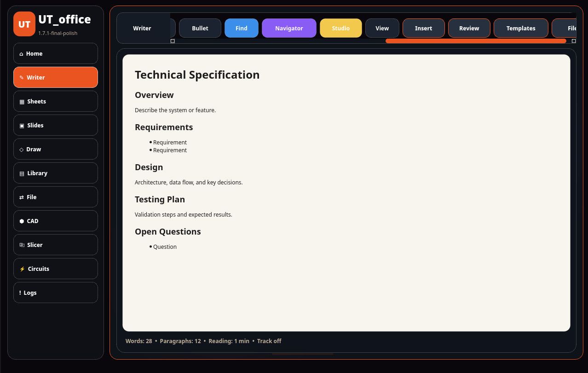The width and height of the screenshot is (588, 373).
Task: Open the Slides module
Action: pyautogui.click(x=56, y=125)
